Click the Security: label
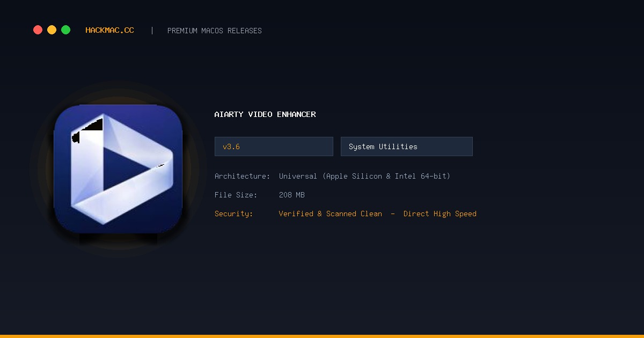The image size is (644, 338). [233, 214]
